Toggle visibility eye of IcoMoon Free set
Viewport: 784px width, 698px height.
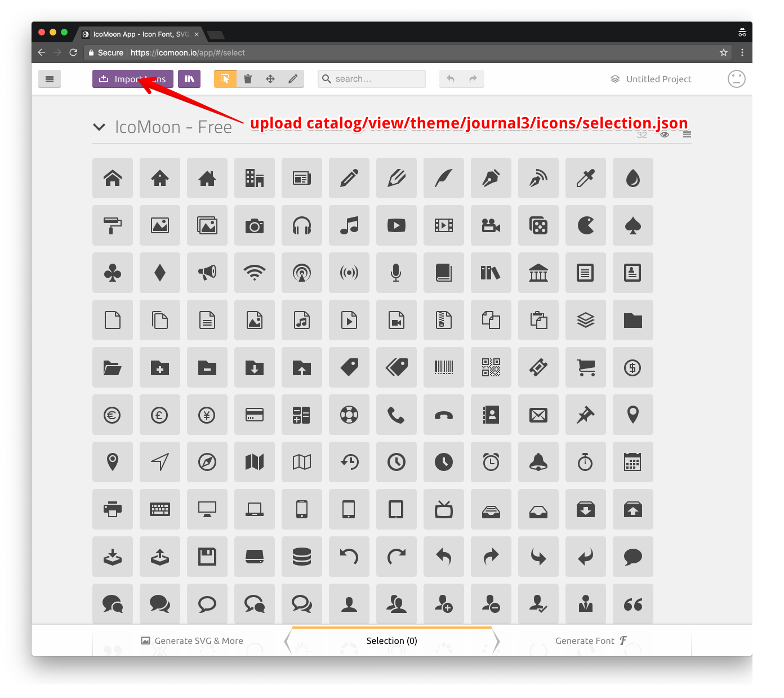(665, 135)
